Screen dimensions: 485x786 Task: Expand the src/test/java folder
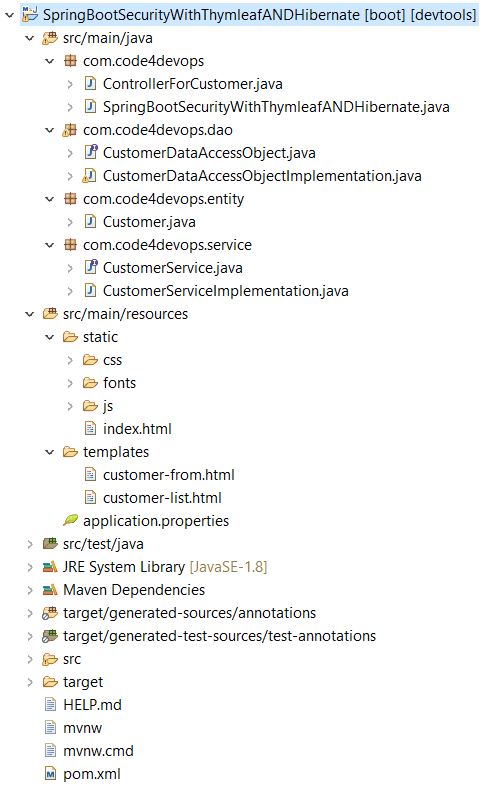click(30, 544)
